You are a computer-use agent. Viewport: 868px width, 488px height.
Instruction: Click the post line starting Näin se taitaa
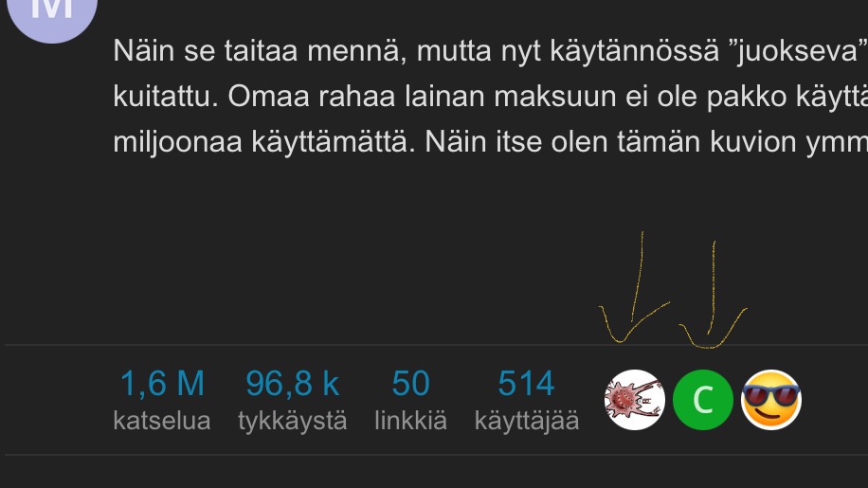(491, 51)
